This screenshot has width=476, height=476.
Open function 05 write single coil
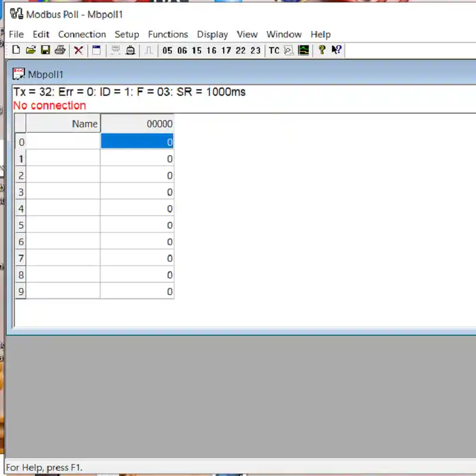167,51
